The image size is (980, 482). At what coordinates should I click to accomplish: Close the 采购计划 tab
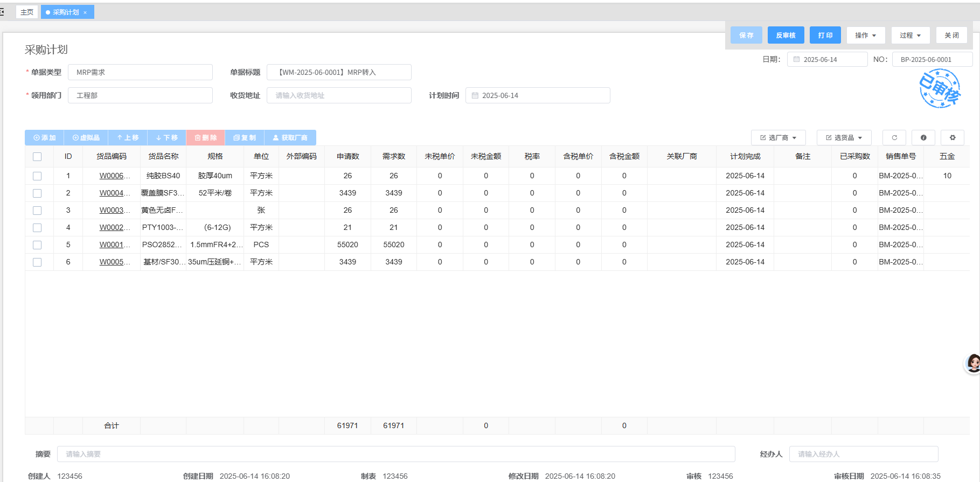pyautogui.click(x=85, y=12)
